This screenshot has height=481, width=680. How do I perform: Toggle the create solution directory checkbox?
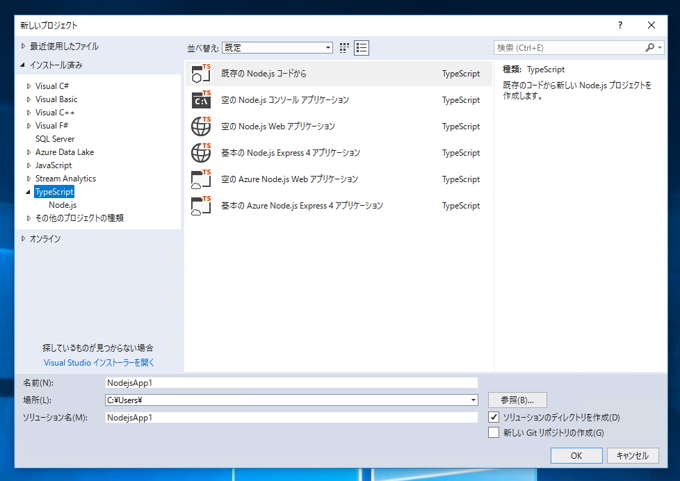pyautogui.click(x=494, y=417)
